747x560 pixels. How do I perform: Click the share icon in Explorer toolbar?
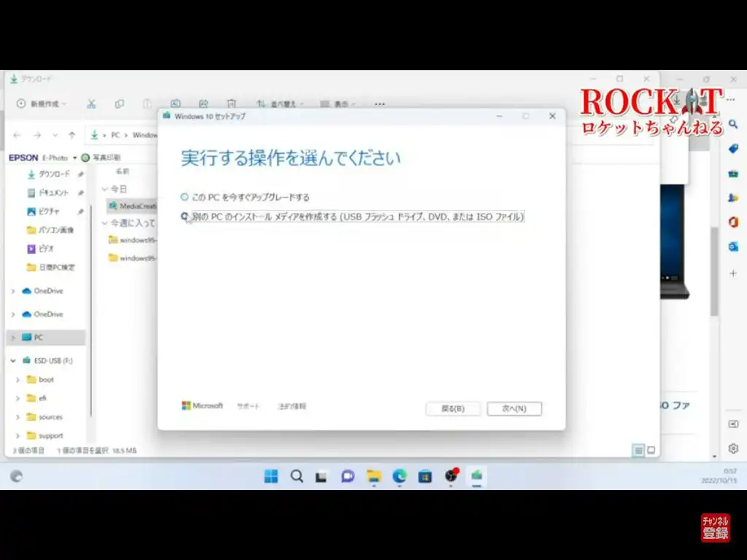(204, 104)
